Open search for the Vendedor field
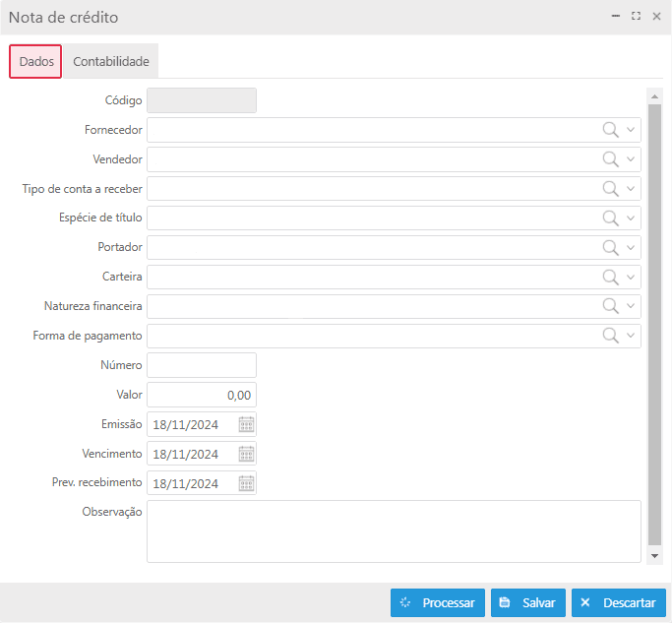This screenshot has height=623, width=672. click(x=610, y=159)
